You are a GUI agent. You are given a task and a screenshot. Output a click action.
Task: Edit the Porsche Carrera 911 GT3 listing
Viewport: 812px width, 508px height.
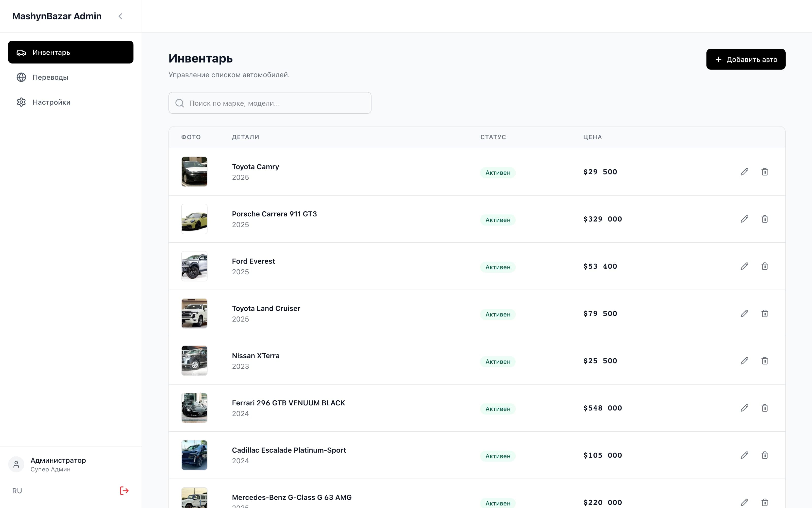(x=744, y=219)
